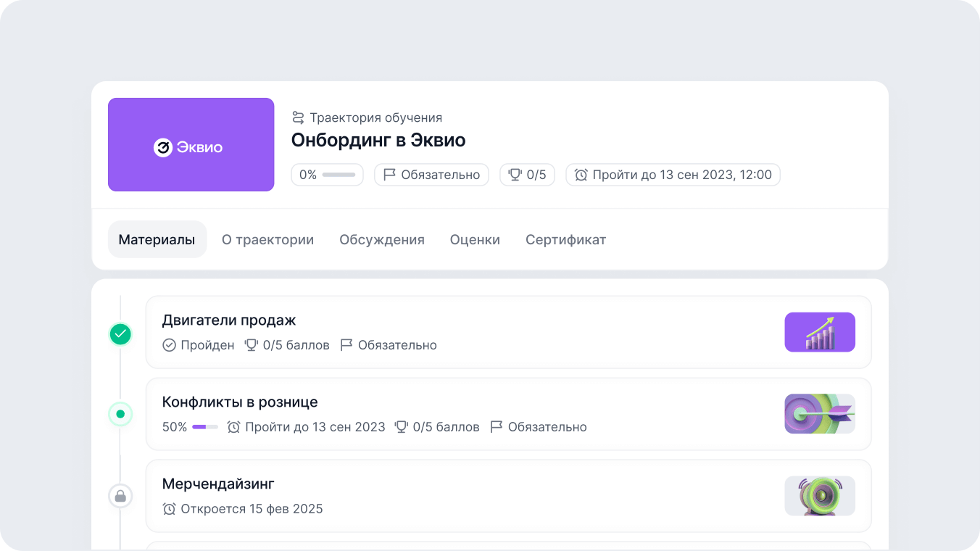Click the Обязательно badge in the header
The height and width of the screenshot is (551, 980).
(431, 175)
